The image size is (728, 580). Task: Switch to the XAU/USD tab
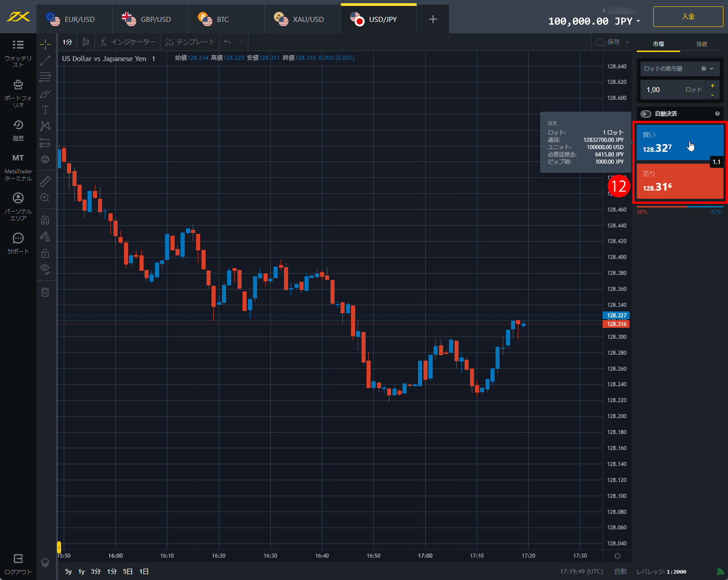point(303,19)
